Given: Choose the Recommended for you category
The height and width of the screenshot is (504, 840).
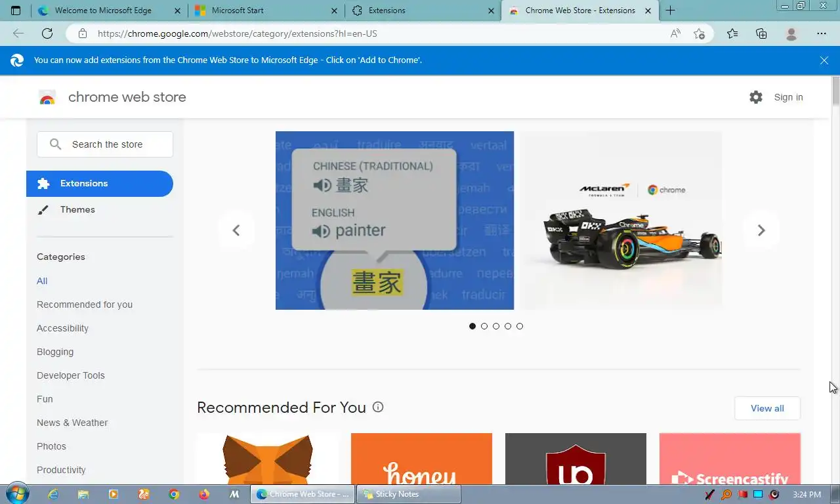Looking at the screenshot, I should click(85, 304).
